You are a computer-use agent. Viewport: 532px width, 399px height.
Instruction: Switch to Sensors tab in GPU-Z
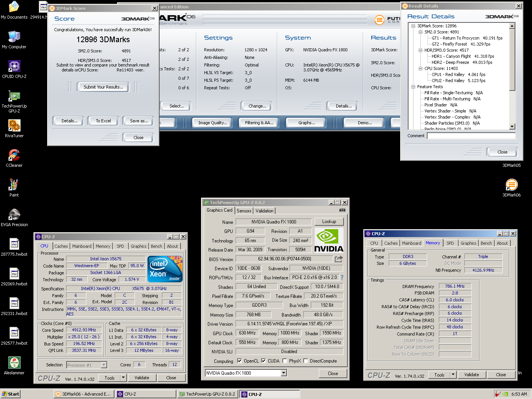pos(244,211)
